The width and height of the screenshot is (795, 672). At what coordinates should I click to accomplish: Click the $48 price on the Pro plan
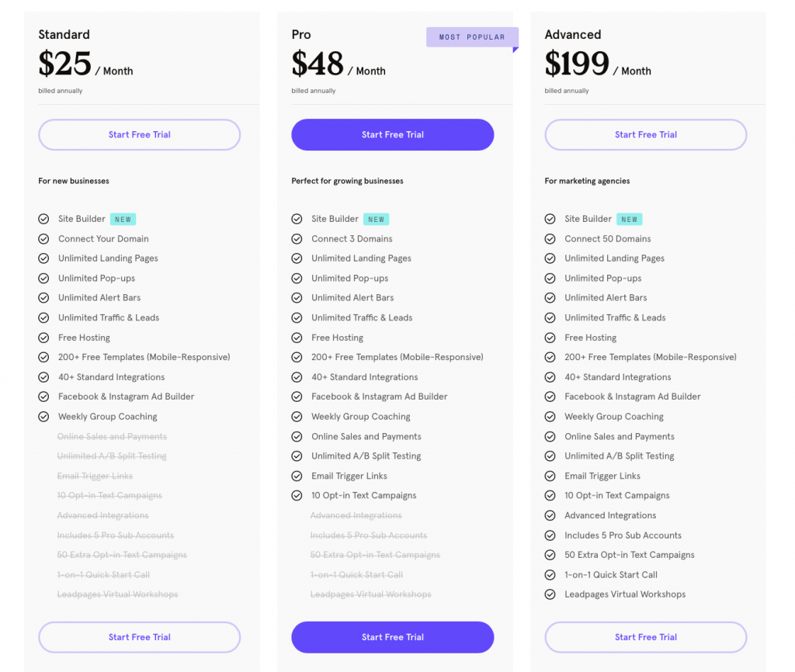(x=318, y=64)
